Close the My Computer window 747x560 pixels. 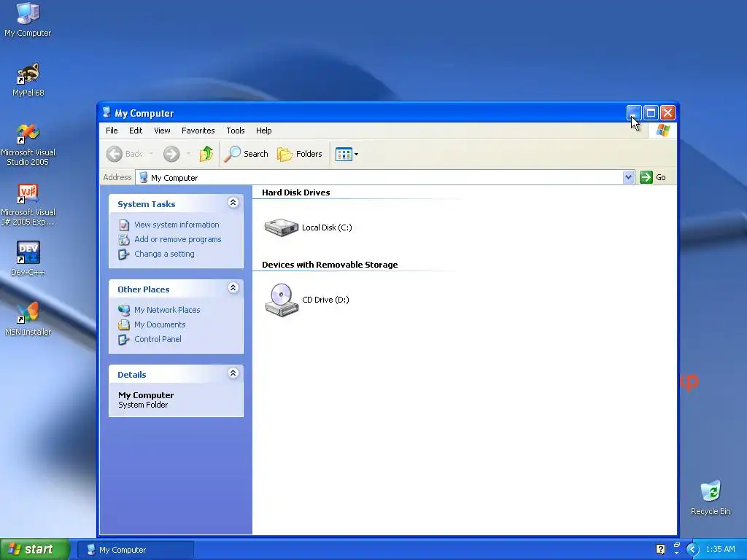point(668,113)
